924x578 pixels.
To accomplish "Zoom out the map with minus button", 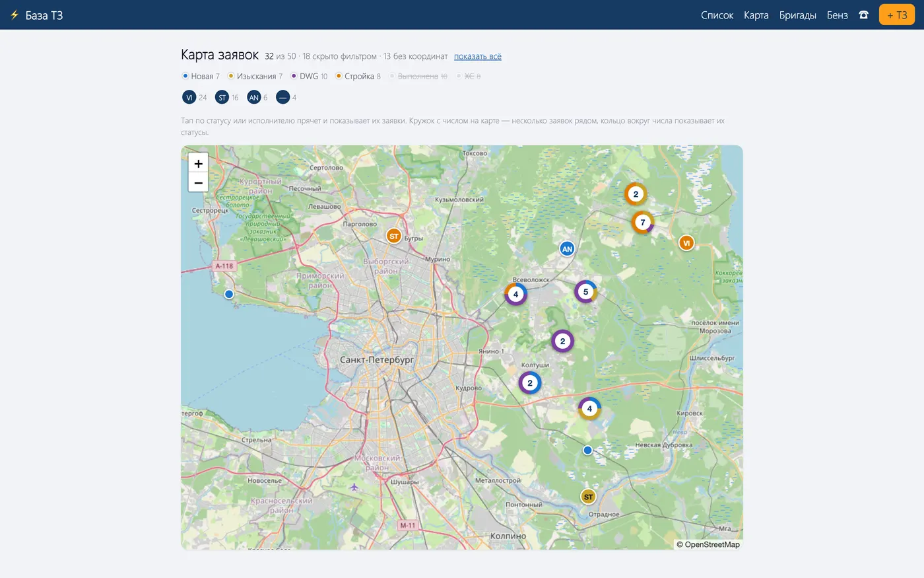I will (198, 182).
